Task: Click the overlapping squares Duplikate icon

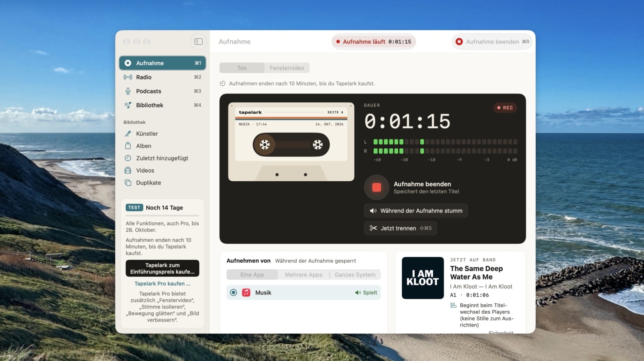Action: [x=128, y=183]
